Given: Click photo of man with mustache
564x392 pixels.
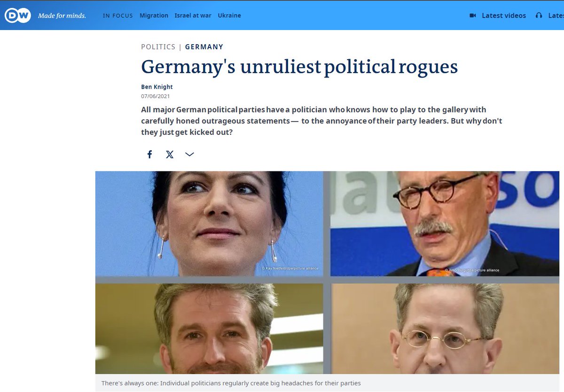Looking at the screenshot, I should [x=445, y=223].
